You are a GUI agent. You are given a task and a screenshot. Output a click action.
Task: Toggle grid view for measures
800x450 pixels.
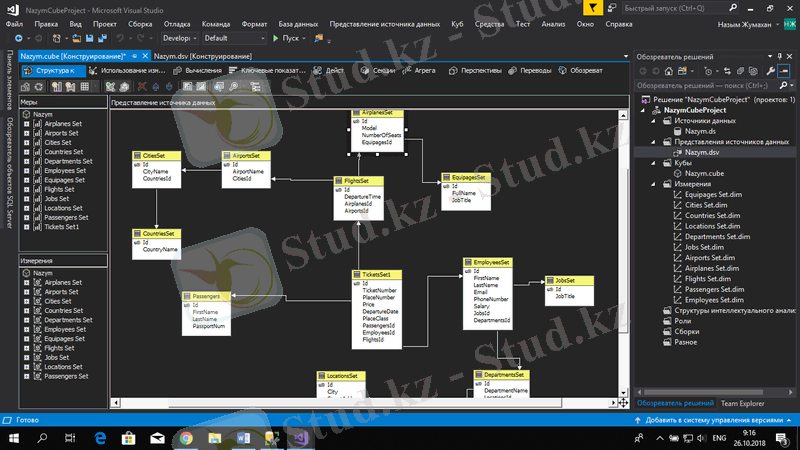point(85,87)
